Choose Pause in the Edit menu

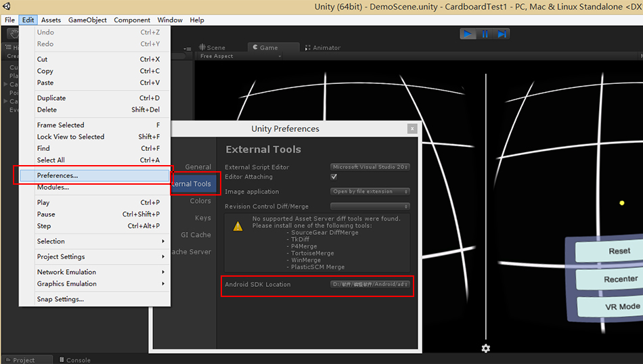95,214
